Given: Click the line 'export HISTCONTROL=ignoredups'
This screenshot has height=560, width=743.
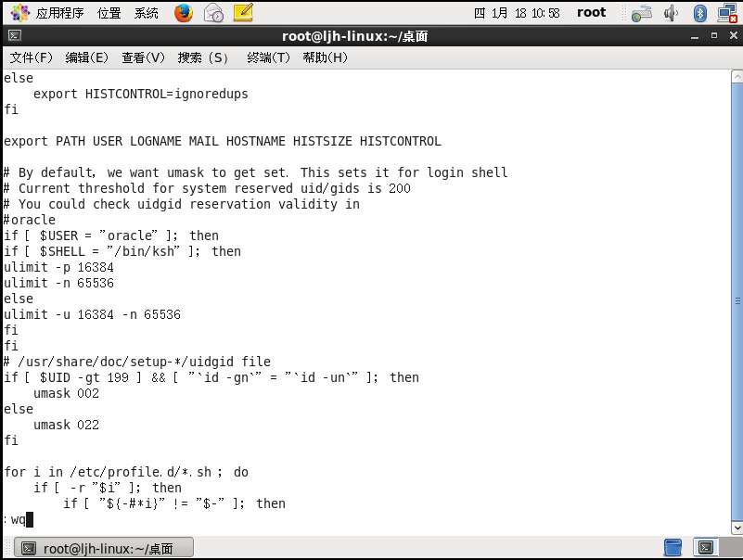Looking at the screenshot, I should coord(140,94).
